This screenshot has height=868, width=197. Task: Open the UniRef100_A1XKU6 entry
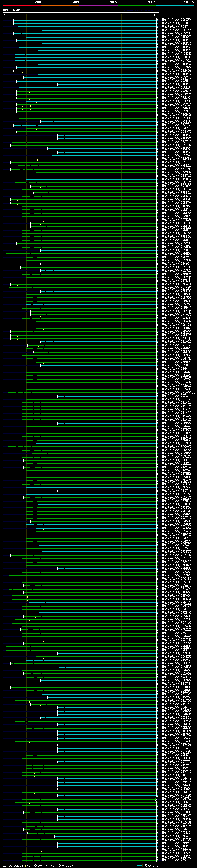click(177, 57)
